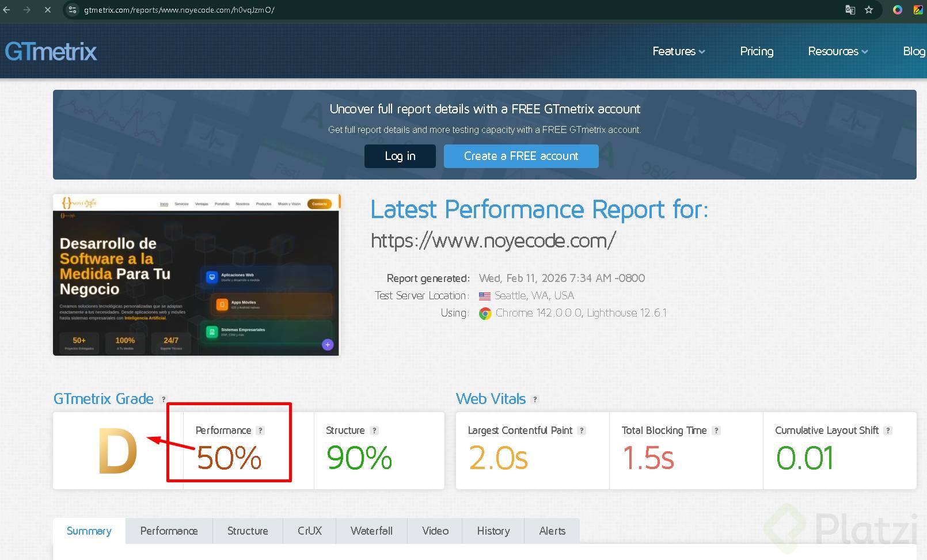
Task: Open help icon beside Web Vitals
Action: point(535,399)
